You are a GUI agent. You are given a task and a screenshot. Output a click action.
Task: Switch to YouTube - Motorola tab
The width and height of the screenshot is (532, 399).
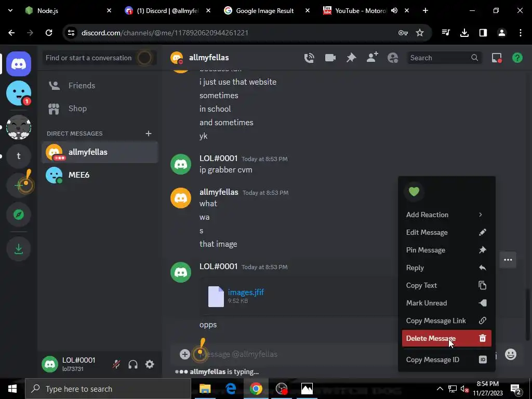[x=366, y=10]
